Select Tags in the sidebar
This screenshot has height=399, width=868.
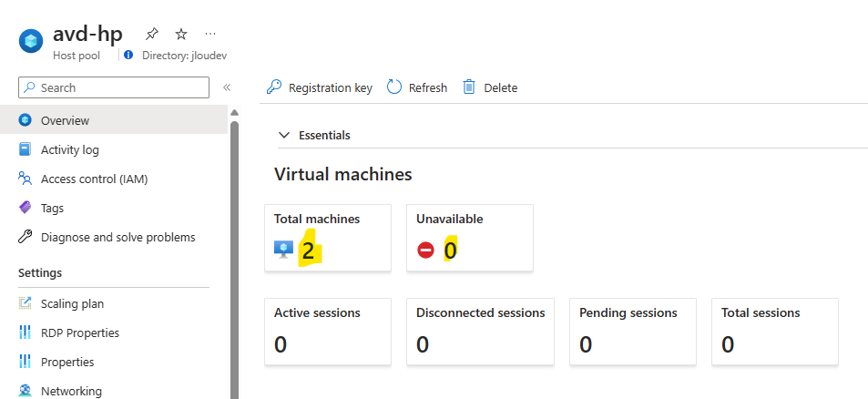tap(114, 208)
